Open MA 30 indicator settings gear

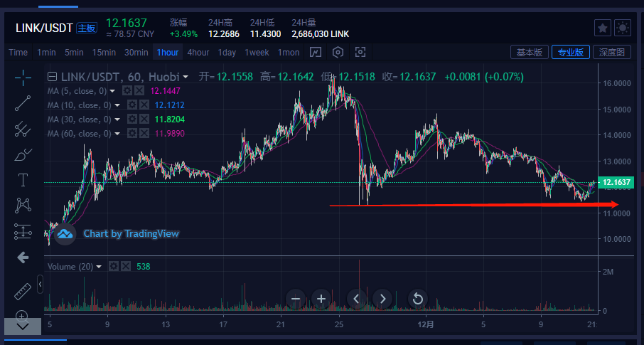(132, 120)
